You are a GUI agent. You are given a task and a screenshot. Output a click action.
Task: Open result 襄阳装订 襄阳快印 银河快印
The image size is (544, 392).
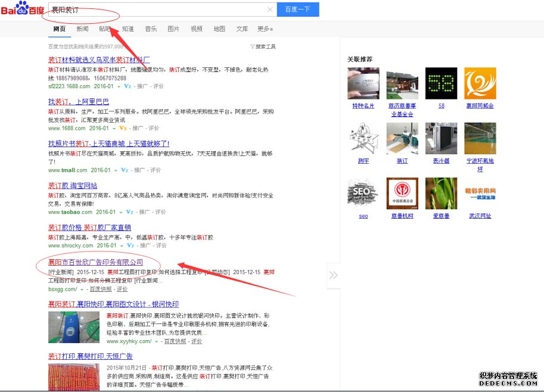click(113, 304)
